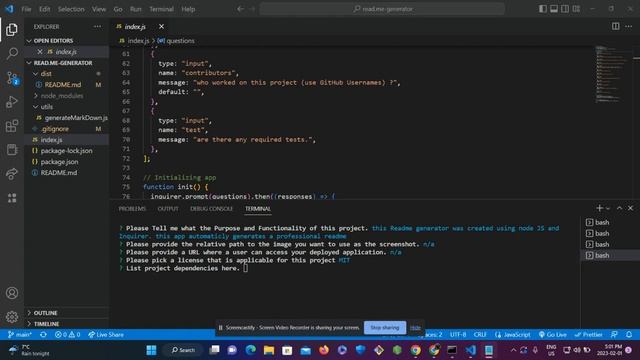Open the File menu
This screenshot has height=360, width=640.
click(x=26, y=9)
